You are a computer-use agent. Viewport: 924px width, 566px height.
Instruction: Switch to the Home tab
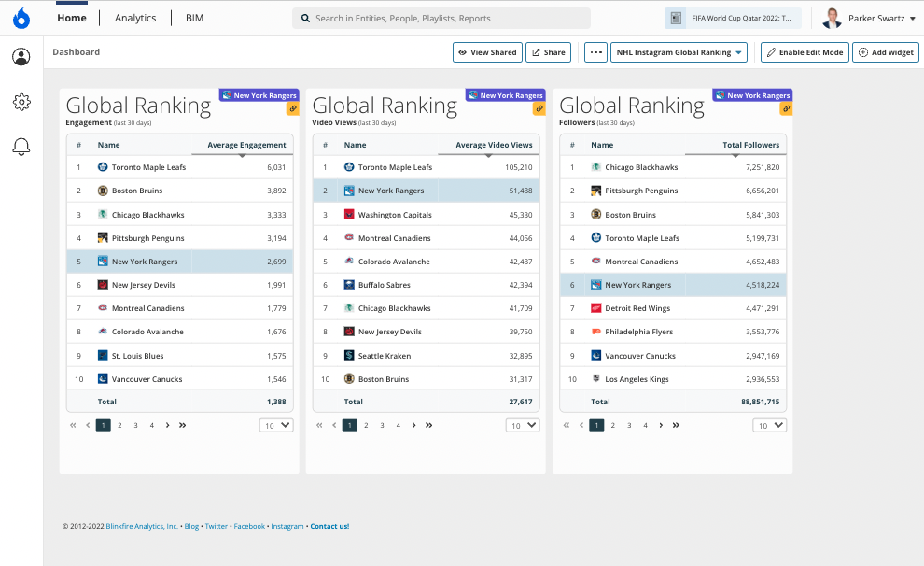coord(72,19)
